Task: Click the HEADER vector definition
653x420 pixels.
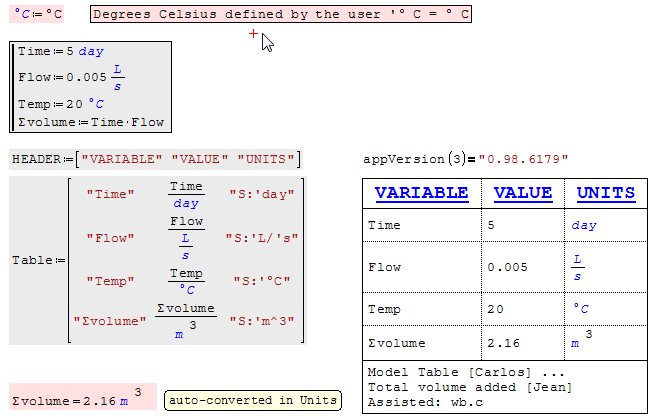Action: pos(155,159)
